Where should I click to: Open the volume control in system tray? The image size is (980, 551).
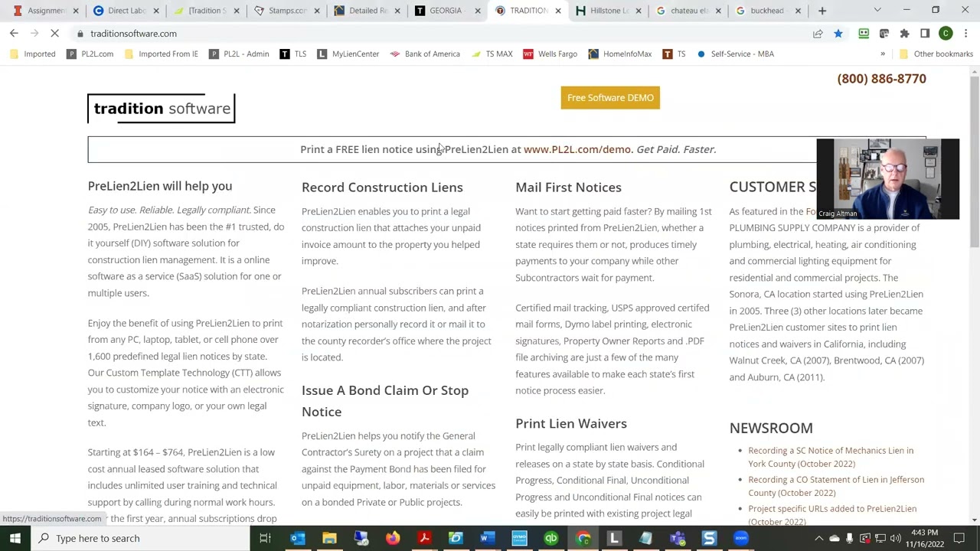click(x=896, y=538)
